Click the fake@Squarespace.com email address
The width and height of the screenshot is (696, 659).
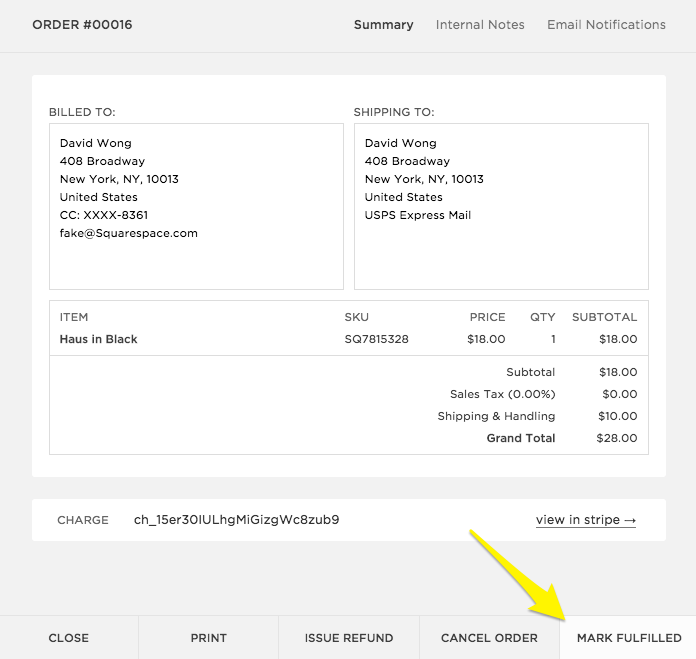(129, 233)
